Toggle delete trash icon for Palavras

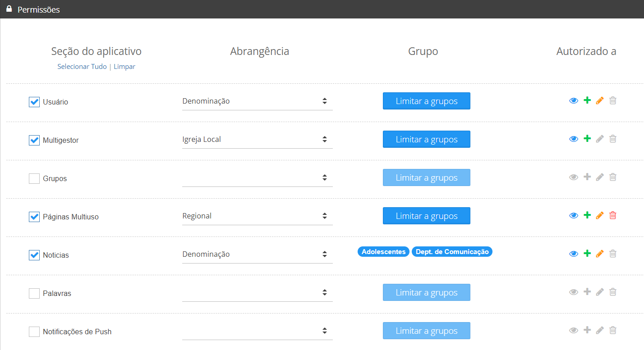pyautogui.click(x=612, y=292)
